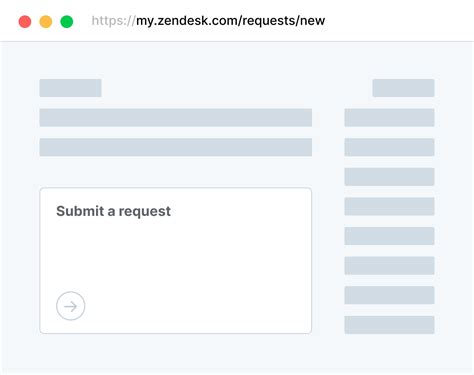Viewport: 474px width, 375px height.
Task: Select the small placeholder block at top left
Action: coord(70,88)
